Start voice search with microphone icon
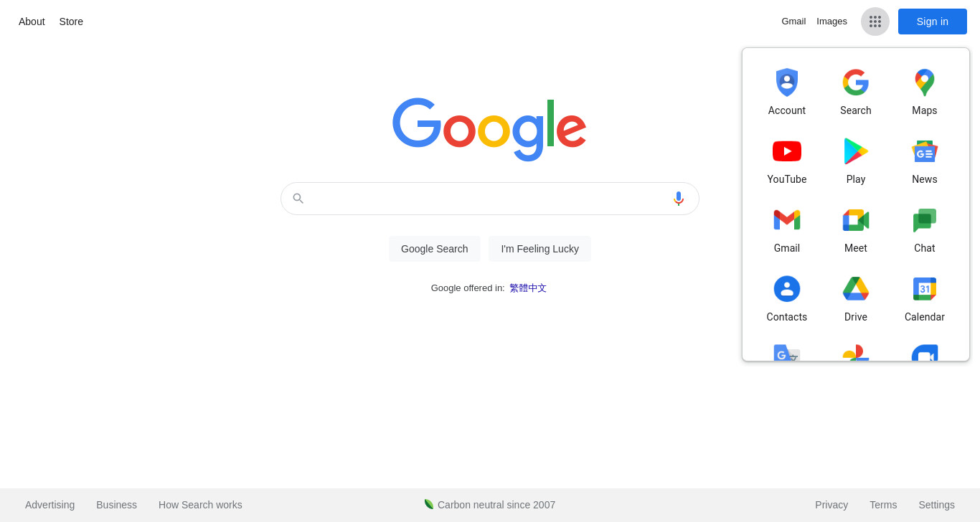Screen dimensions: 980x522 tap(679, 199)
